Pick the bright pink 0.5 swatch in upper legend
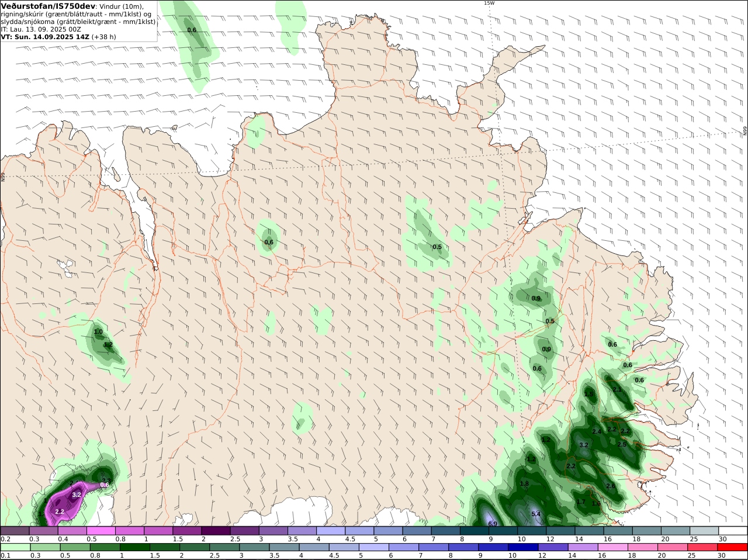This screenshot has width=748, height=560. click(101, 531)
